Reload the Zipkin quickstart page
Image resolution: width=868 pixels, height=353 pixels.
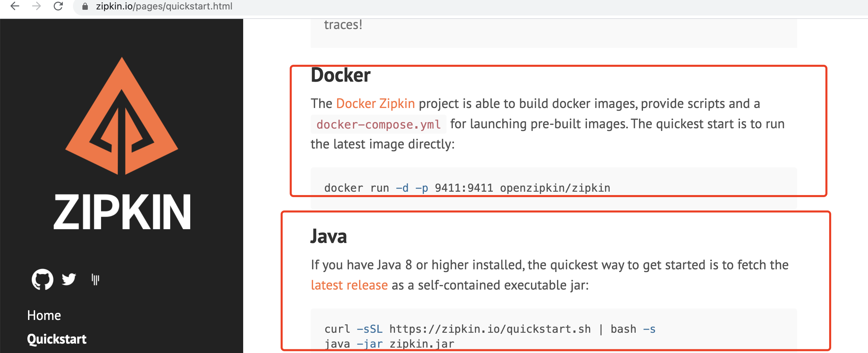(58, 6)
